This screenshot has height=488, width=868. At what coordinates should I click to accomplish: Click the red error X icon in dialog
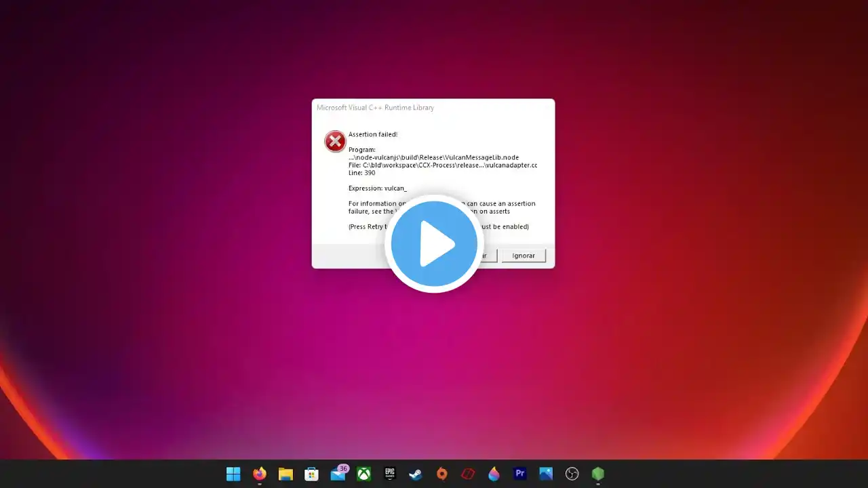335,141
